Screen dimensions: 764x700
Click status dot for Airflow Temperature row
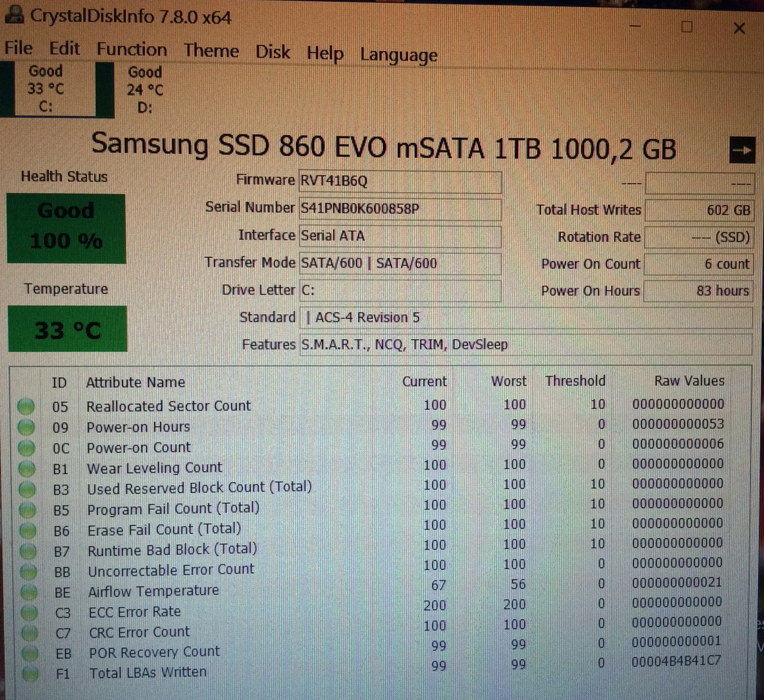pyautogui.click(x=29, y=593)
